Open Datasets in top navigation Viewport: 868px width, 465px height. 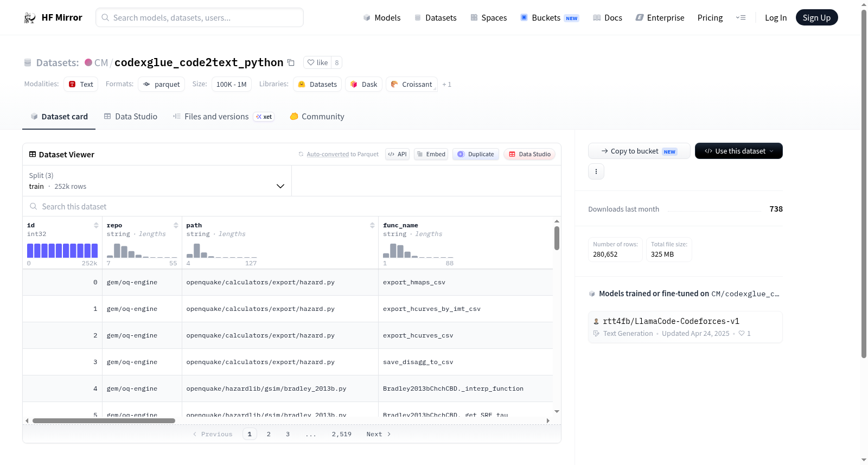pyautogui.click(x=435, y=18)
